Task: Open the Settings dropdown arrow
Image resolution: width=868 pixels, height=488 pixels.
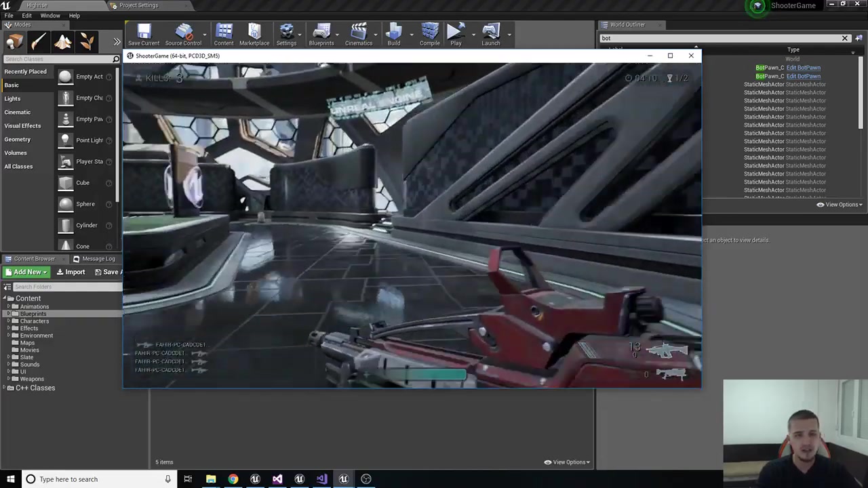Action: [300, 35]
